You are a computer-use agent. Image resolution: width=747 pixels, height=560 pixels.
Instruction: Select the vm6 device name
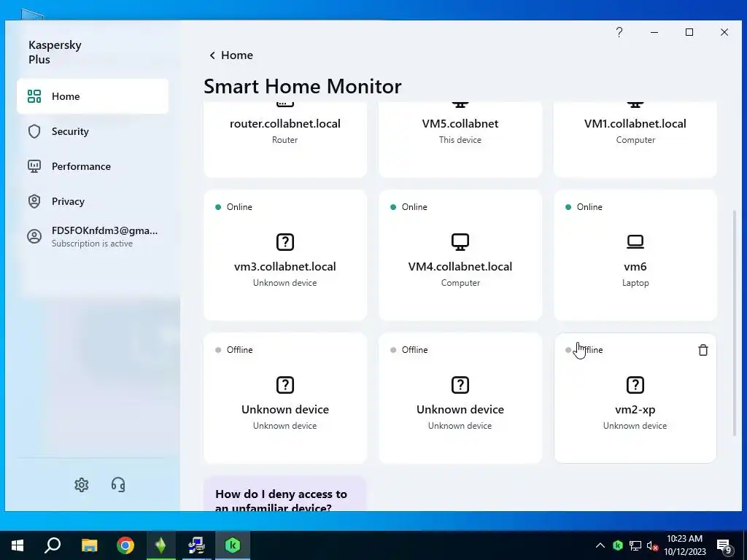(635, 267)
